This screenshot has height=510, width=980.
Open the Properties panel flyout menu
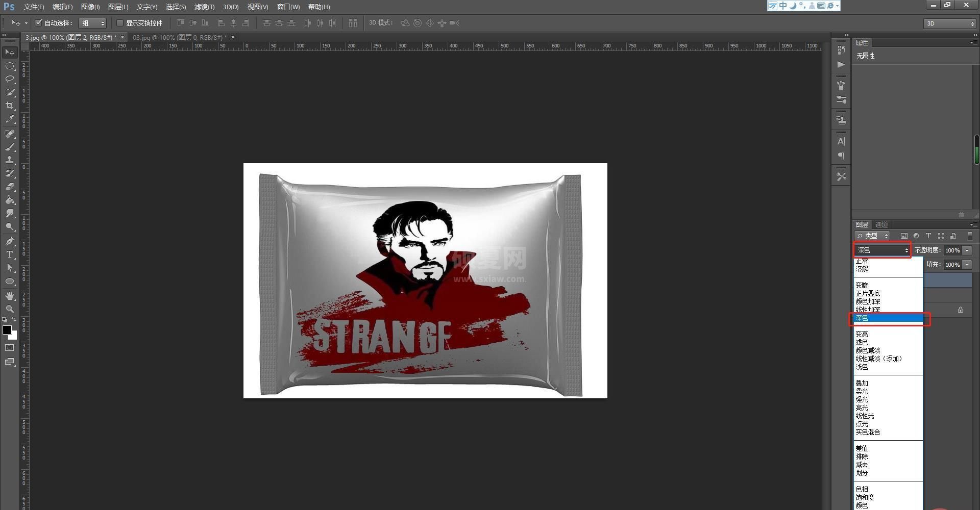point(973,43)
